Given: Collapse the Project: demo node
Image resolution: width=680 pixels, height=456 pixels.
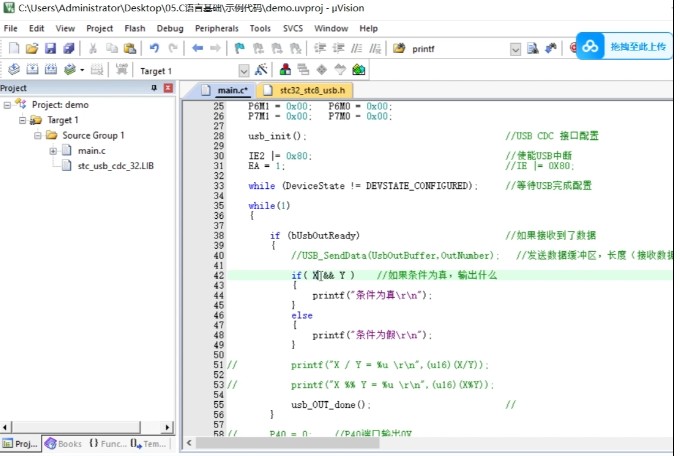Looking at the screenshot, I should (x=7, y=105).
